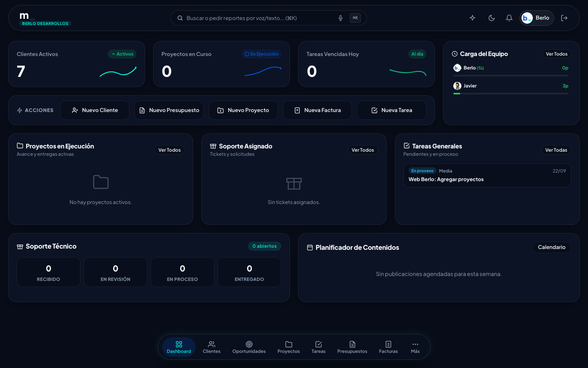Screen dimensions: 588x368
Task: Switch to Proyectos in bottom navigation
Action: (289, 347)
